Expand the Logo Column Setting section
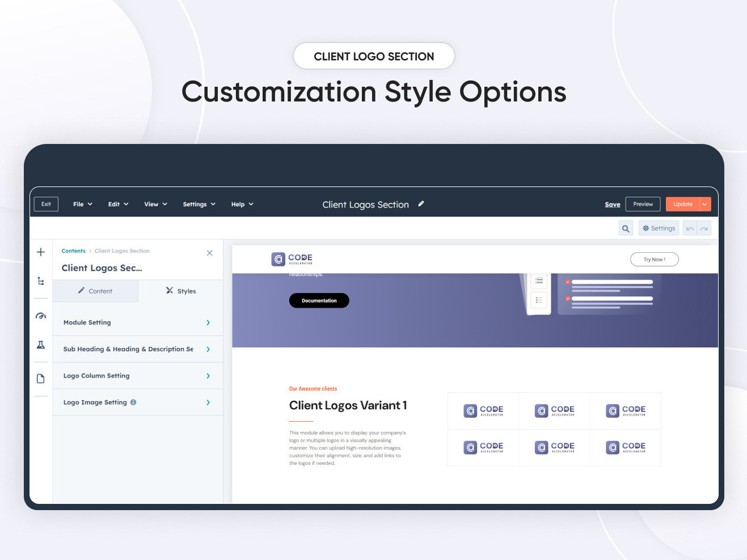The width and height of the screenshot is (747, 560). click(137, 375)
